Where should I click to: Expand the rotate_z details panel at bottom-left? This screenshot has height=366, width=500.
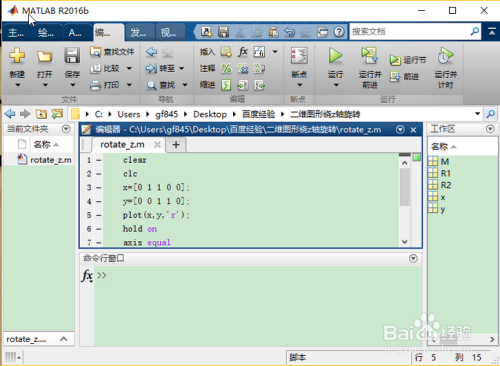[x=63, y=339]
